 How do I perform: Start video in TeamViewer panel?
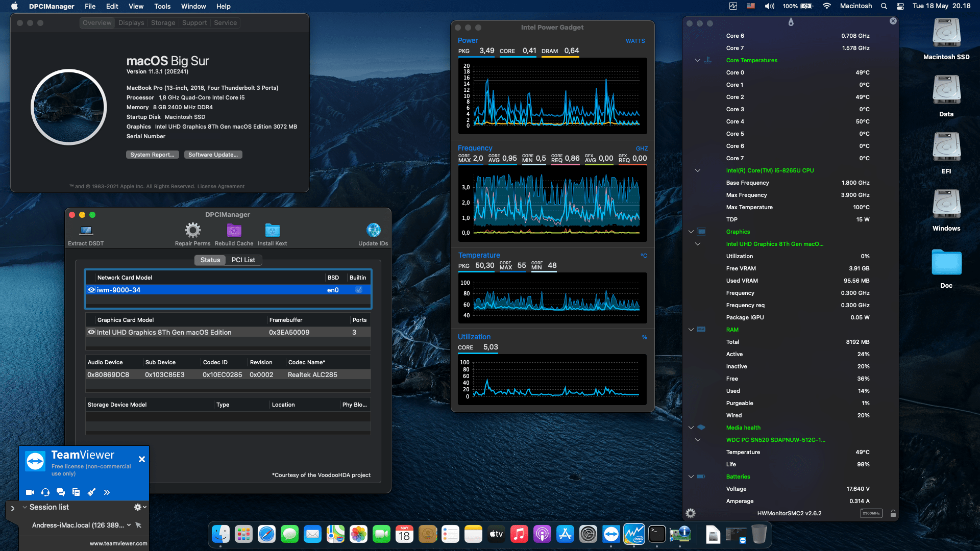pos(30,492)
